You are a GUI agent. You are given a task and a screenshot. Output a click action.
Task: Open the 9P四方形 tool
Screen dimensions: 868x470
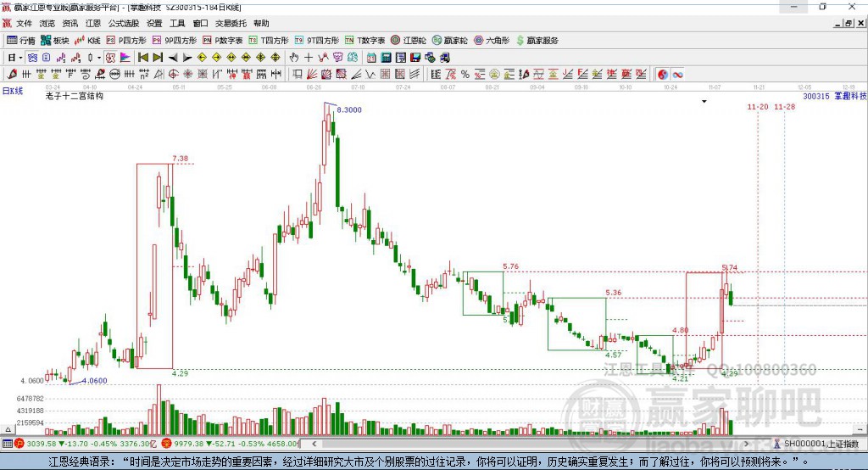tap(175, 41)
